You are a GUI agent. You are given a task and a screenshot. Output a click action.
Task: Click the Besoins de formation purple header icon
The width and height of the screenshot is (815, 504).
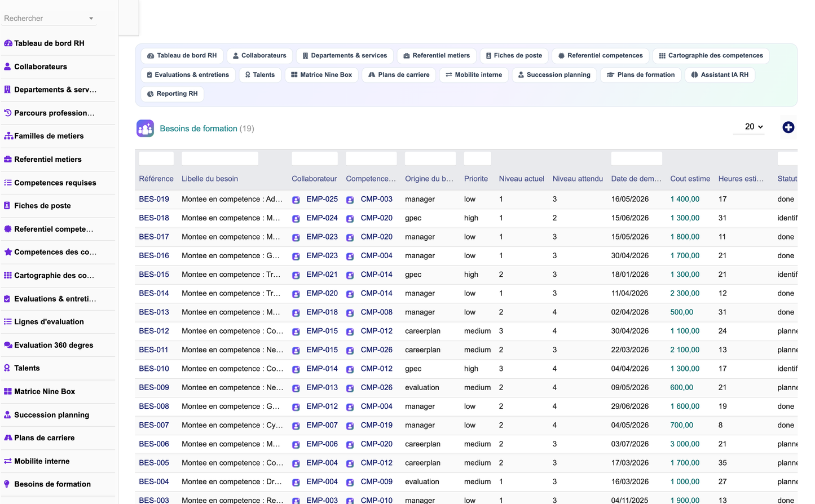pyautogui.click(x=145, y=129)
